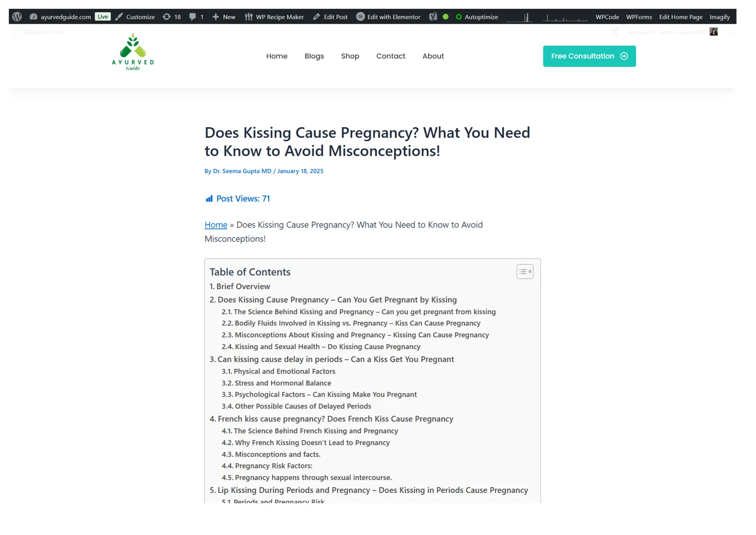Click the WP Recipe Maker utensils icon

pos(249,17)
